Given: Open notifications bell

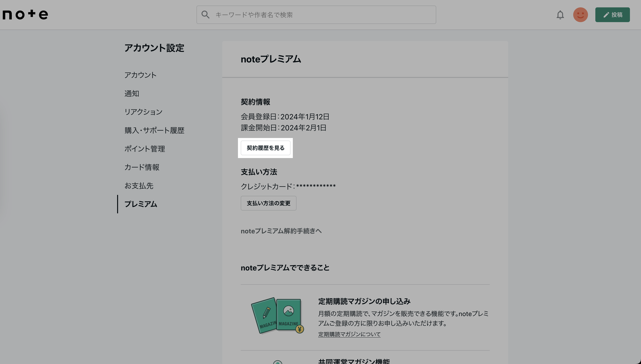Looking at the screenshot, I should coord(560,15).
